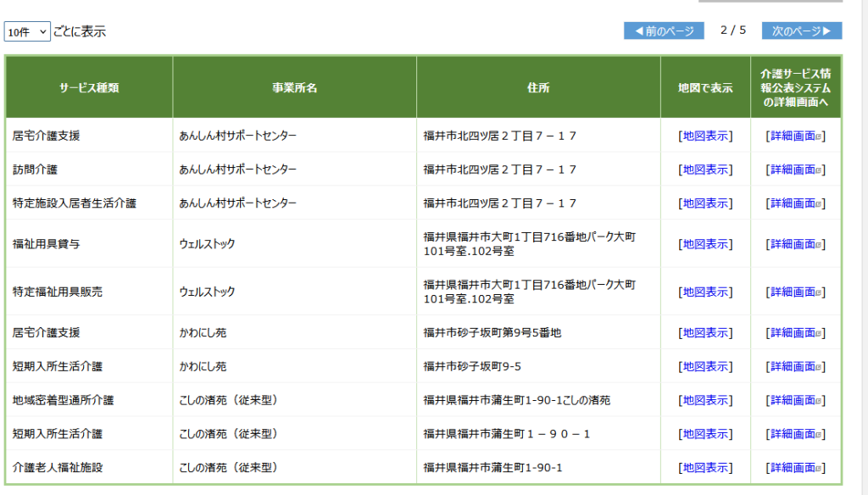Image resolution: width=868 pixels, height=495 pixels.
Task: Click external-link icon for 地域密着型通所介護 row
Action: (818, 401)
